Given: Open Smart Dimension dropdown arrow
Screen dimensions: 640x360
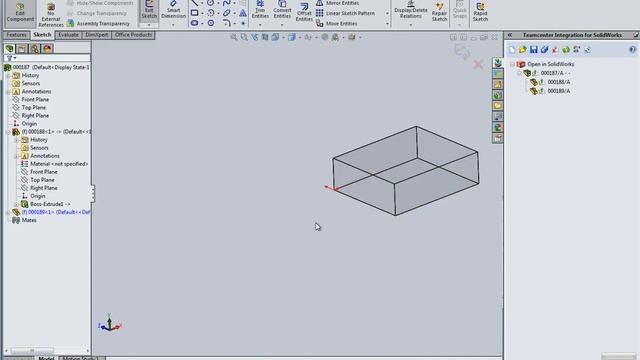Looking at the screenshot, I should (173, 25).
